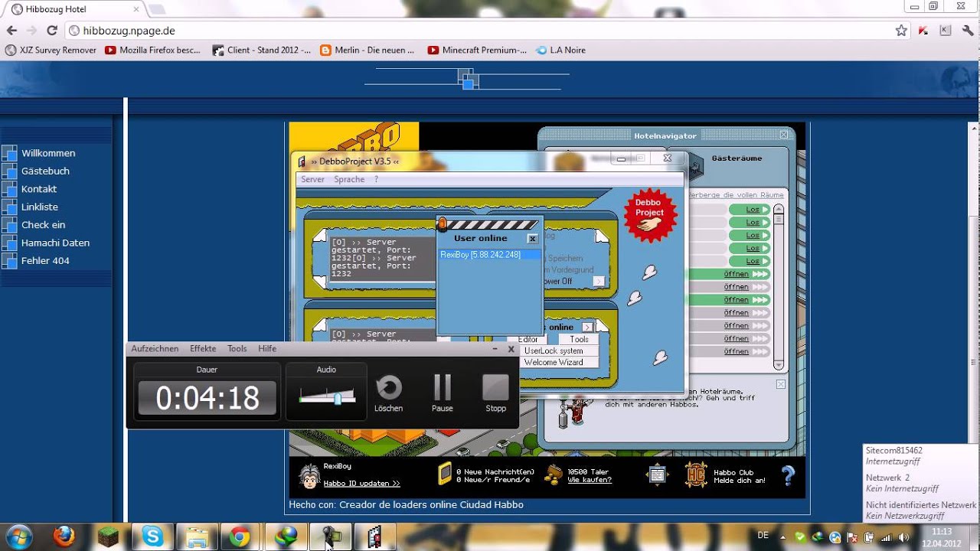Pause the screen recording

pos(443,388)
